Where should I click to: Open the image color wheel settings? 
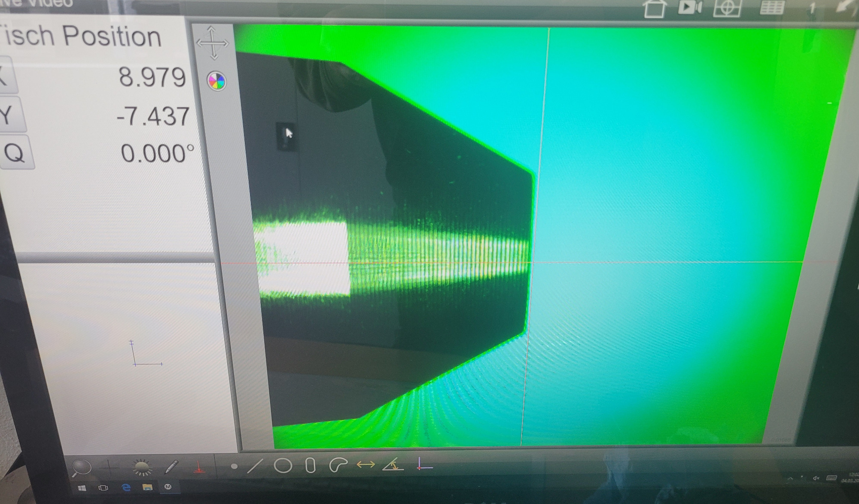tap(216, 81)
